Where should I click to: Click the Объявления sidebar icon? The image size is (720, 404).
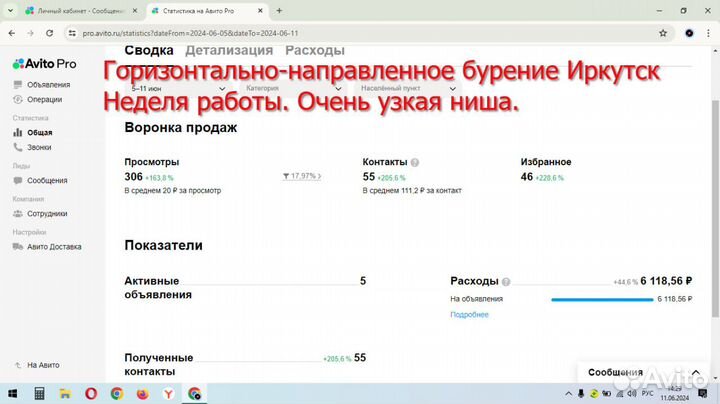click(17, 84)
